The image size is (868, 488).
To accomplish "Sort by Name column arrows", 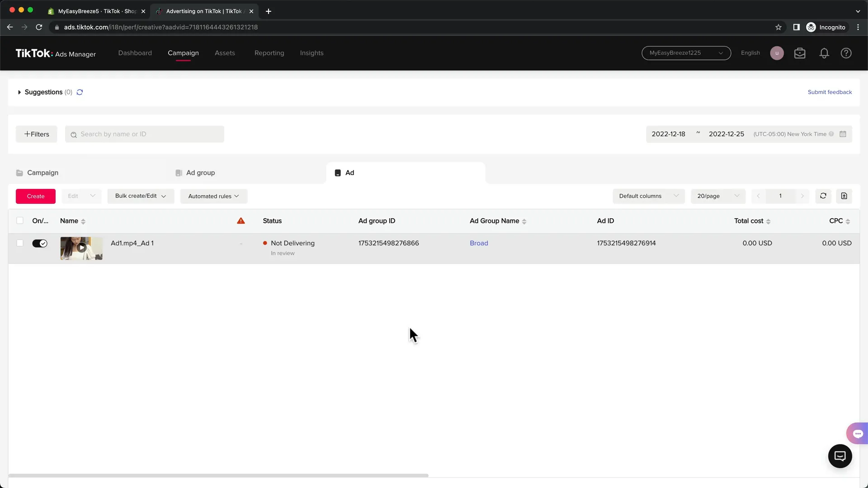I will (x=83, y=221).
